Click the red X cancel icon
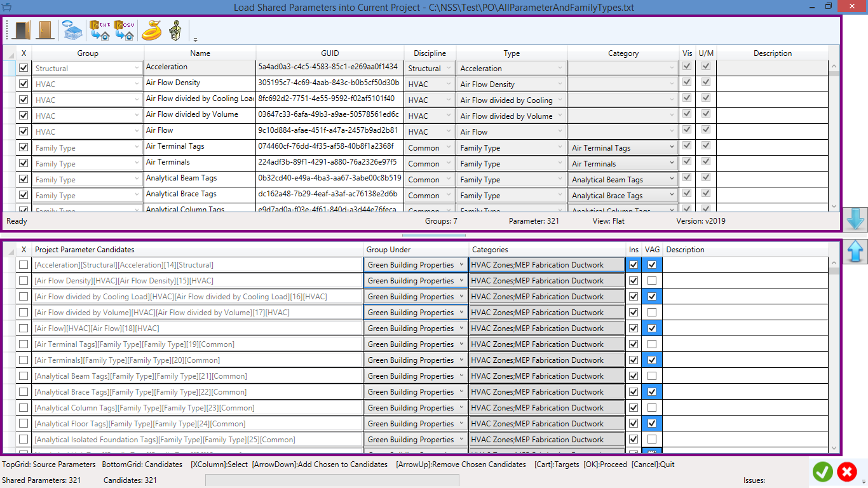 coord(846,472)
